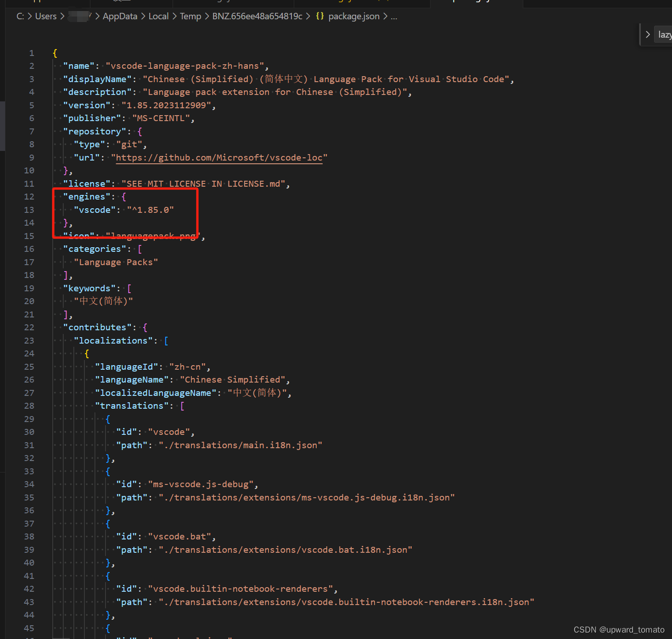Open the Users breadcrumb folder

click(x=46, y=16)
